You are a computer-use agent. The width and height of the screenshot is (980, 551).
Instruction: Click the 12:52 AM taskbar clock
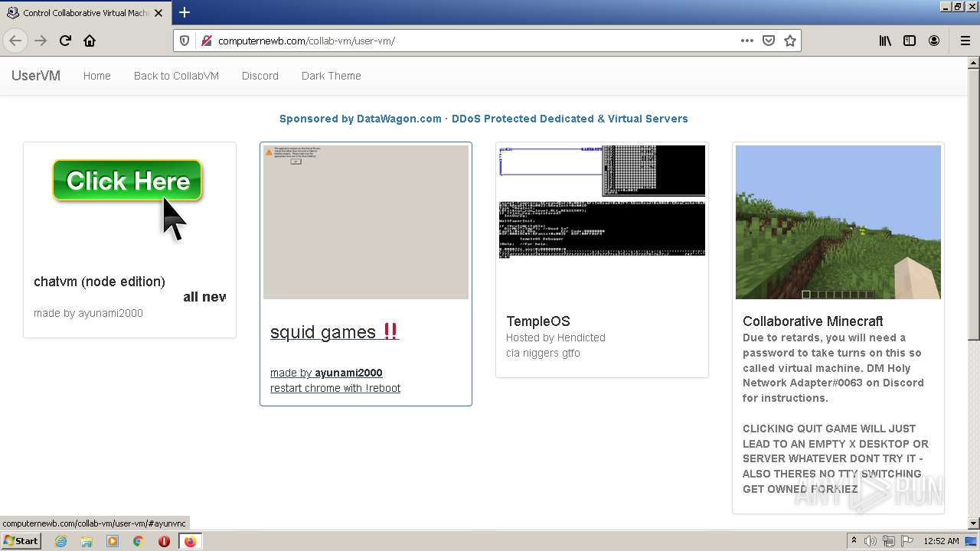pyautogui.click(x=941, y=541)
